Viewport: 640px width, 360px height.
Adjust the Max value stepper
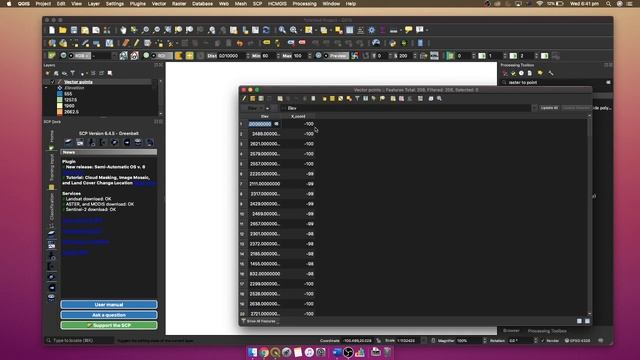309,56
